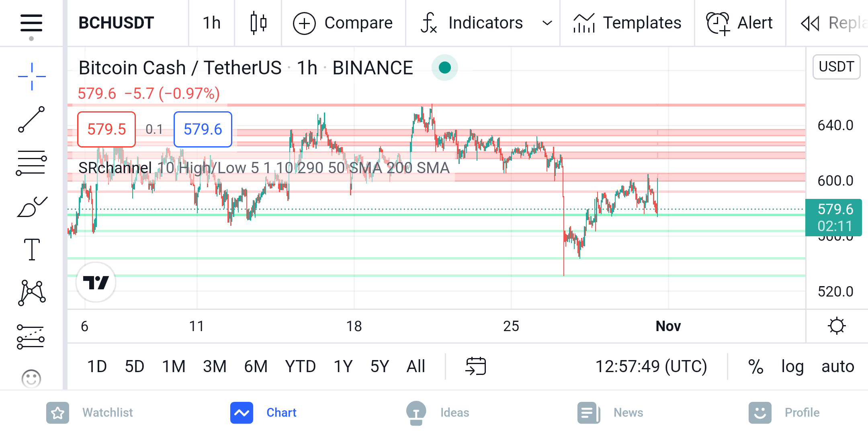This screenshot has height=434, width=868.
Task: Click the 520.0 price scale label
Action: 835,291
